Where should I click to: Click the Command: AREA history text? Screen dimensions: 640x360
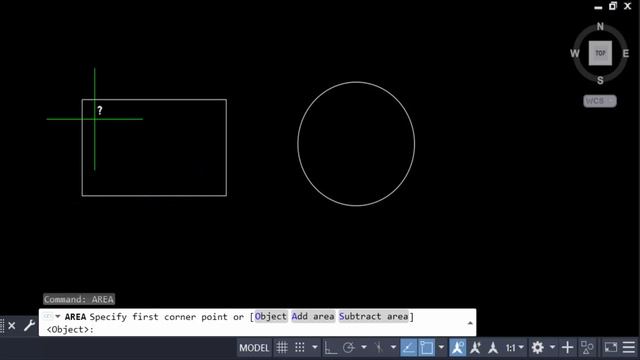[x=79, y=299]
